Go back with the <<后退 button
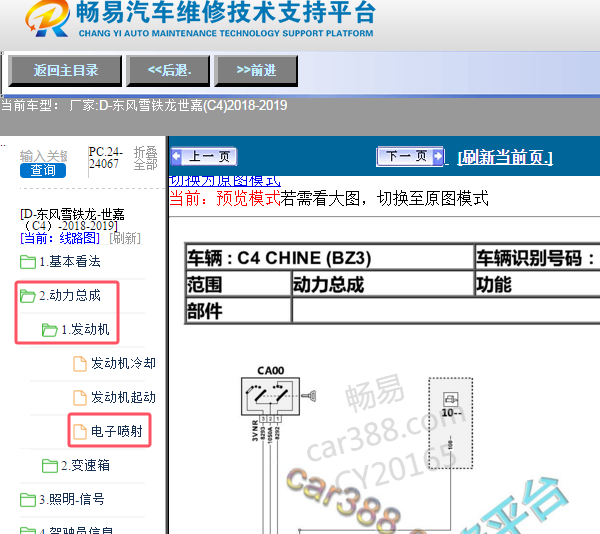 168,70
